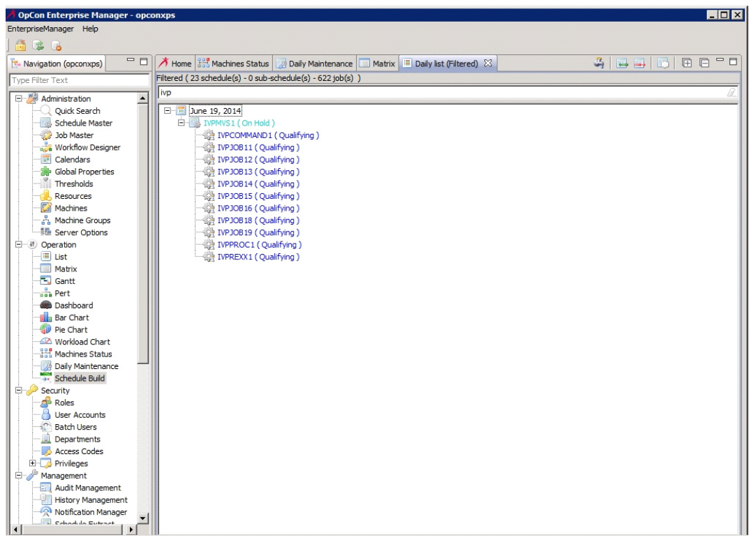The image size is (756, 542).
Task: Collapse the Management tree node
Action: pos(18,476)
